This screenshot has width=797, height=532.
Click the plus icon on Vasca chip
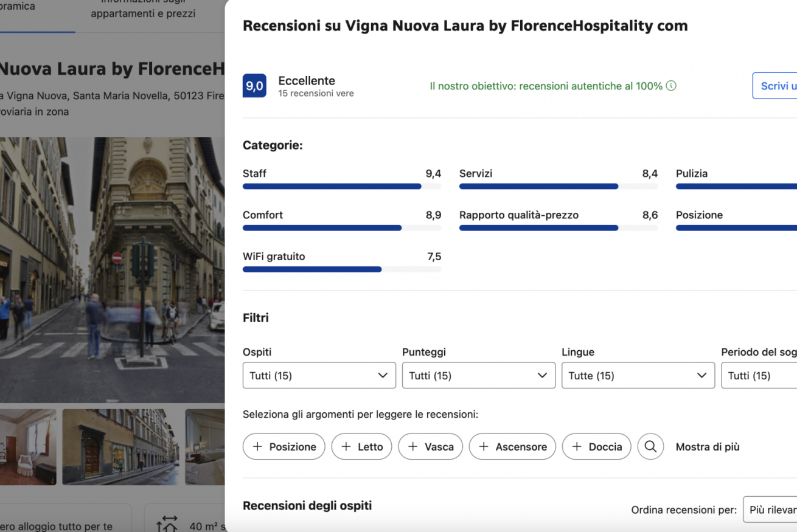click(x=412, y=447)
